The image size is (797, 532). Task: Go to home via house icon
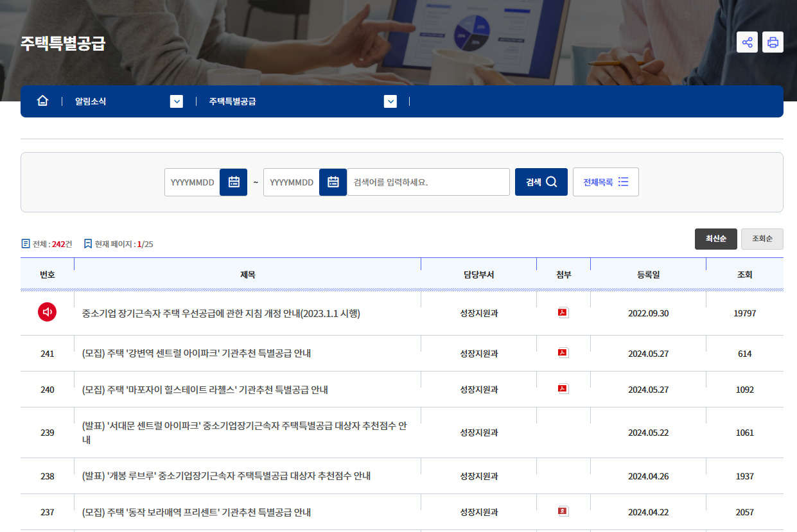(42, 101)
